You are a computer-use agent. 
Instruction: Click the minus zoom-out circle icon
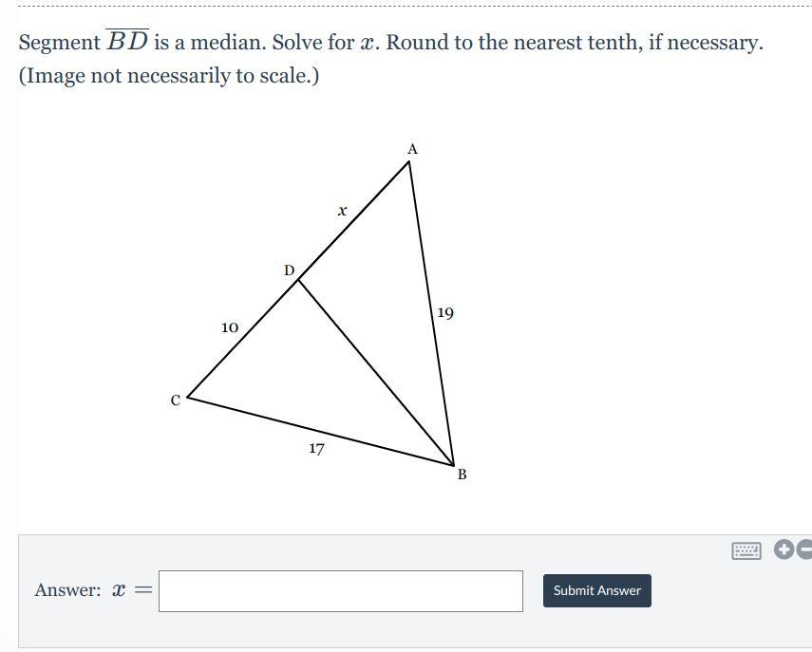pos(804,550)
